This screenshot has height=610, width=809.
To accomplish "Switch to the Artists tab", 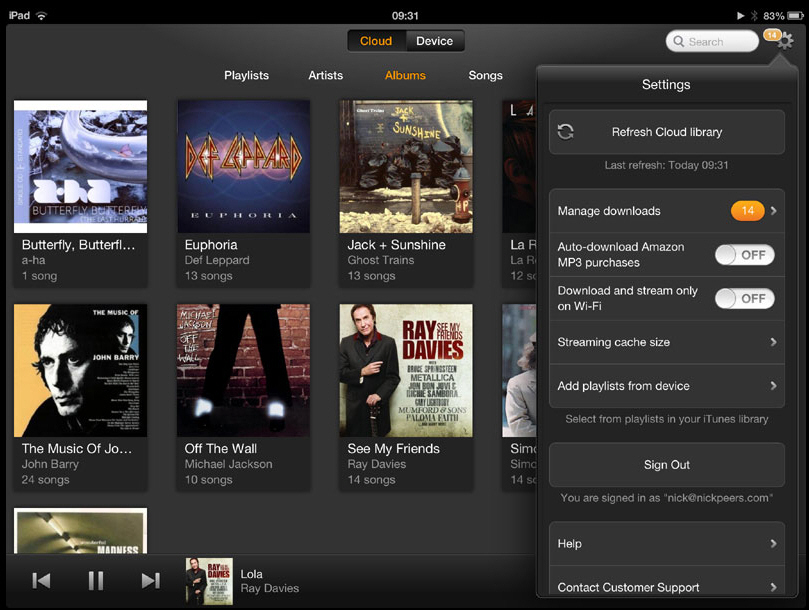I will click(326, 75).
